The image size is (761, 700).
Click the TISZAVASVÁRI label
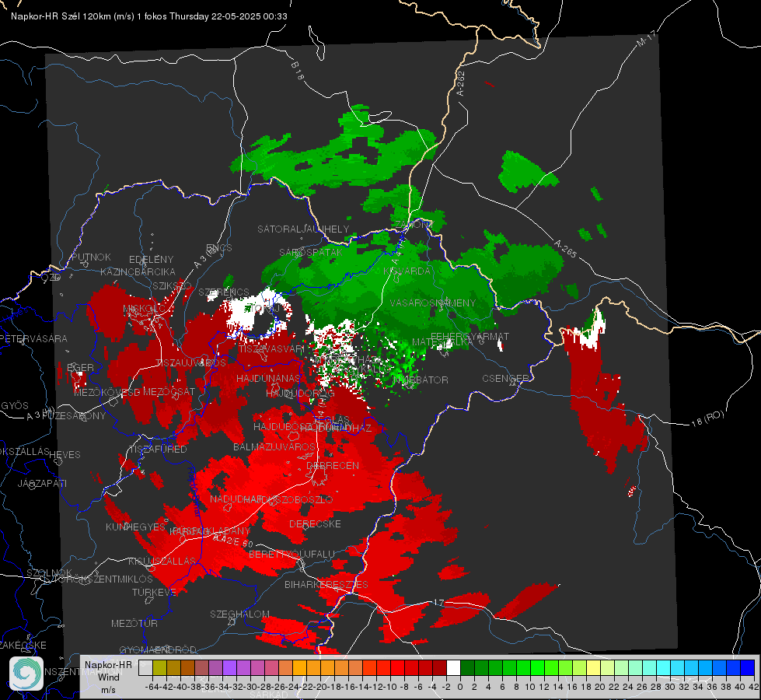pos(271,348)
